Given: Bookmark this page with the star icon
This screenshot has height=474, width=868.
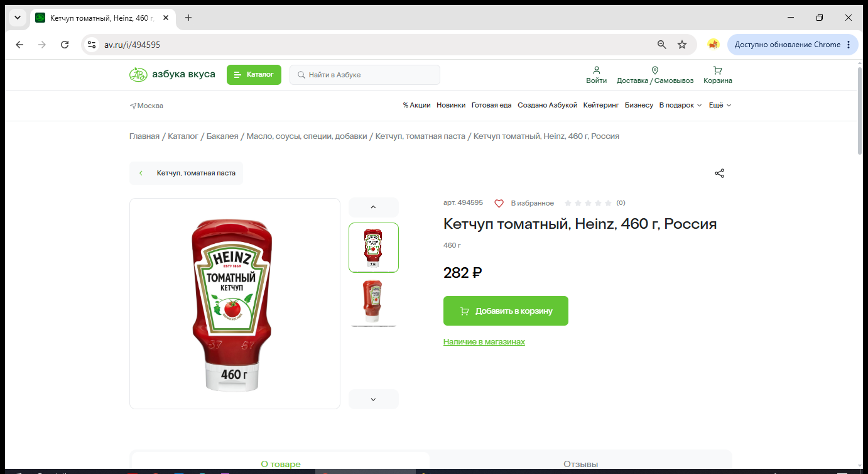Looking at the screenshot, I should [x=682, y=45].
